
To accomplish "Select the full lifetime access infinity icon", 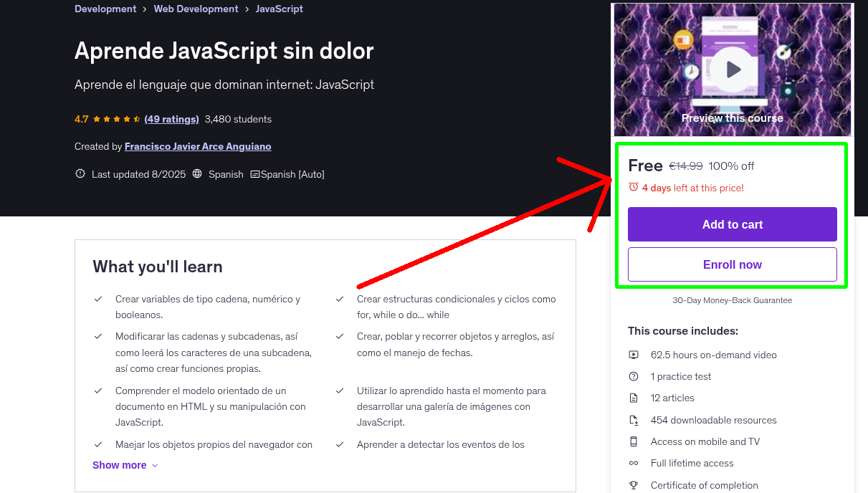I will click(634, 463).
